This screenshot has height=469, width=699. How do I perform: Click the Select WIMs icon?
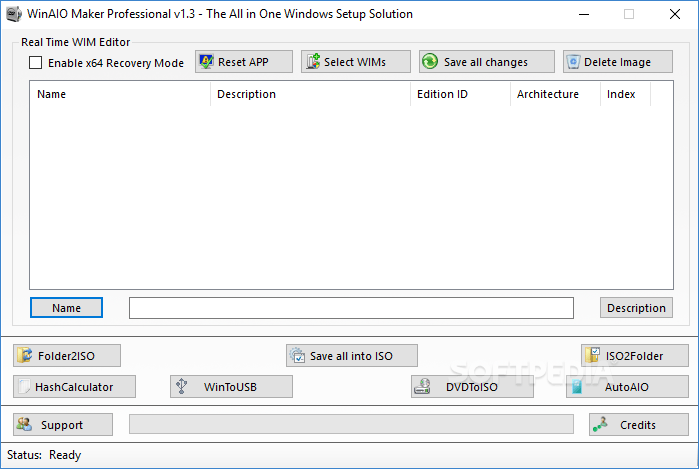(x=313, y=62)
